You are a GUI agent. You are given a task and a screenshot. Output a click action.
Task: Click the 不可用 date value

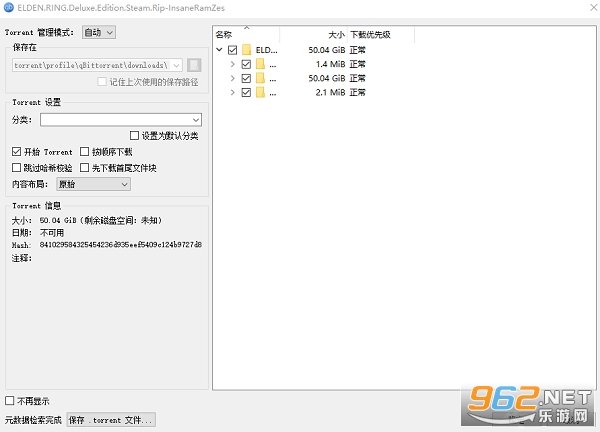point(52,233)
